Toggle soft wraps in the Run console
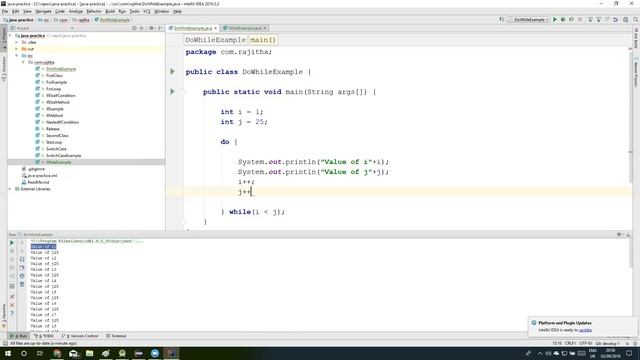640x360 pixels. (22, 259)
